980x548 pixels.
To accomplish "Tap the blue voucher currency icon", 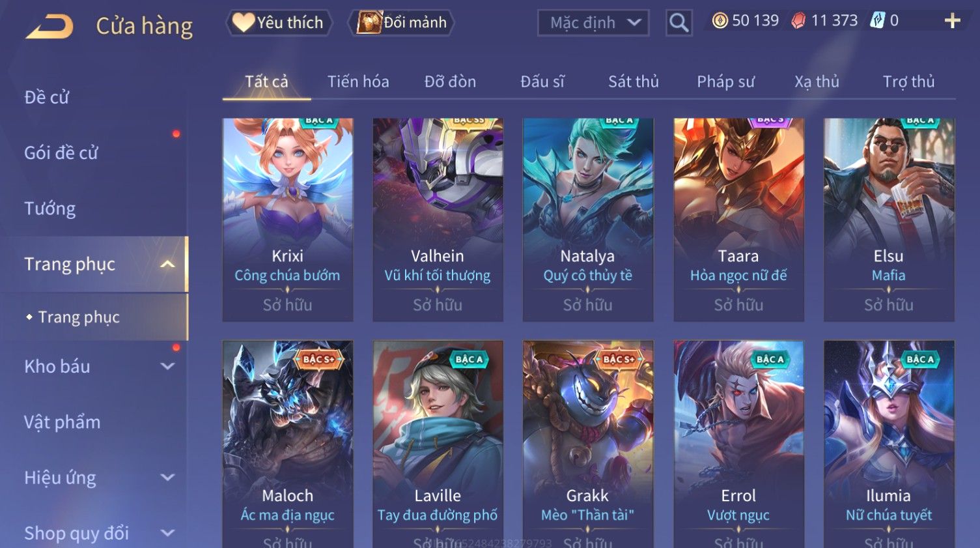I will click(x=877, y=21).
